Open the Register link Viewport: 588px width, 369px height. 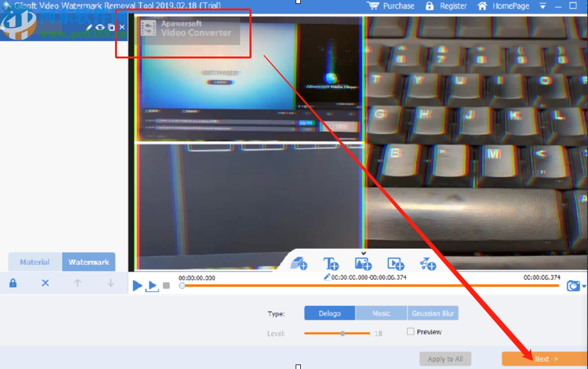[x=446, y=6]
